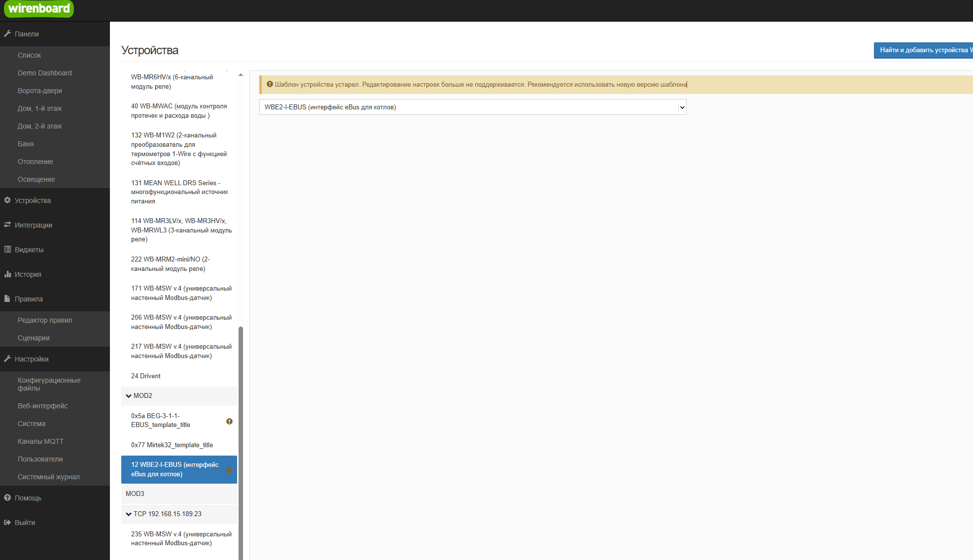Click the Виджеты list icon

[x=7, y=250]
